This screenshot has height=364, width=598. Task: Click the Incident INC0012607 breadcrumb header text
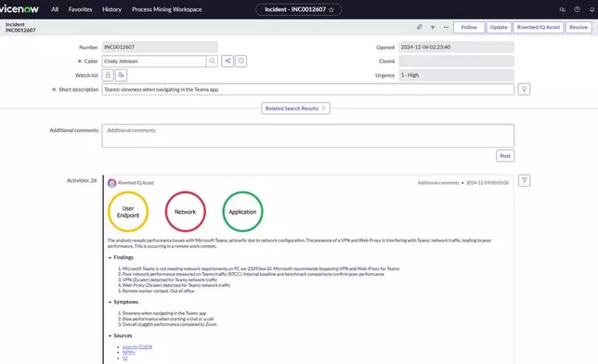click(x=20, y=27)
